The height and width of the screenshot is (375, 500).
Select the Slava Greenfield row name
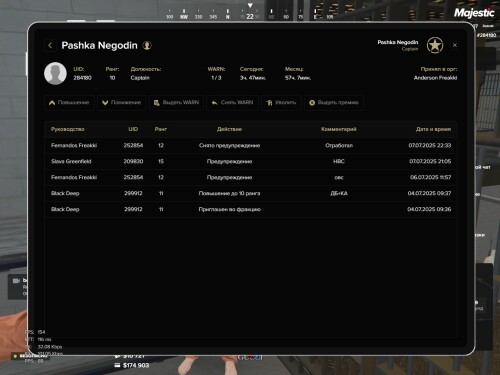[71, 161]
